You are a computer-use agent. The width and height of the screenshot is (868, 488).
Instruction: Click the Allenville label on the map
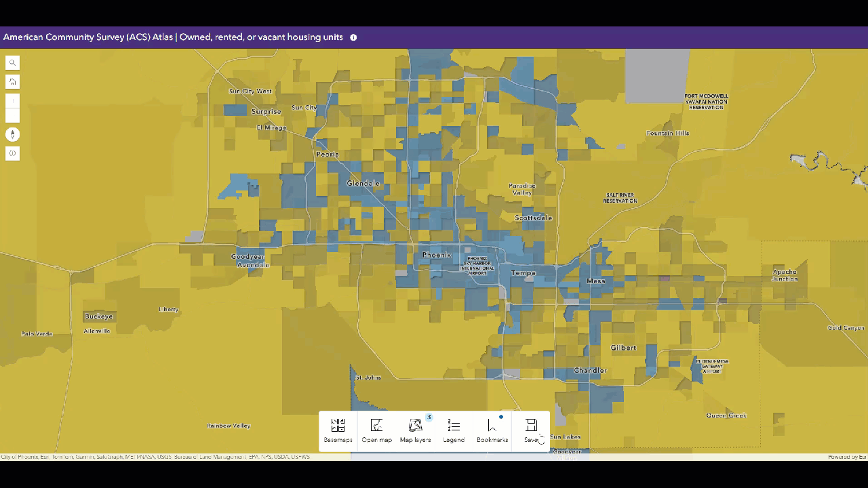pos(97,331)
